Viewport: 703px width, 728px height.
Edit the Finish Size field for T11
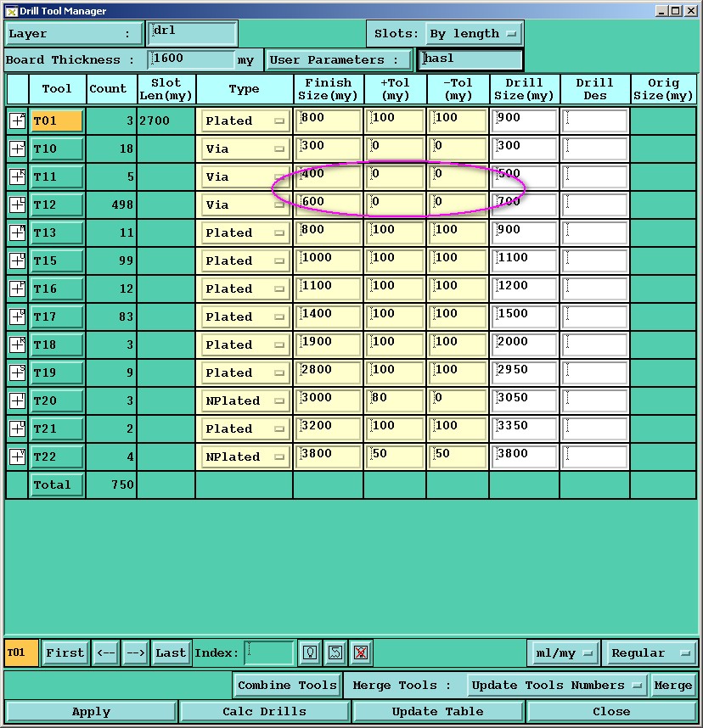pyautogui.click(x=328, y=176)
